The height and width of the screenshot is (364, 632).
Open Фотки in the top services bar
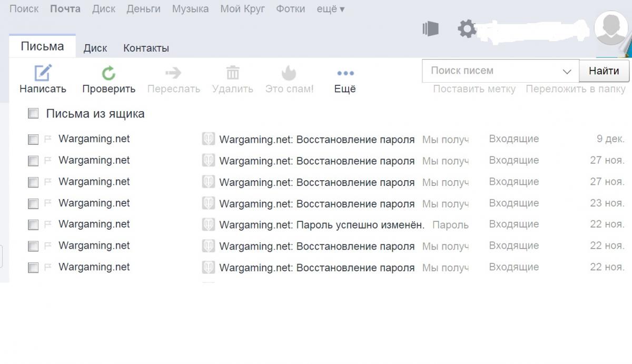coord(291,9)
